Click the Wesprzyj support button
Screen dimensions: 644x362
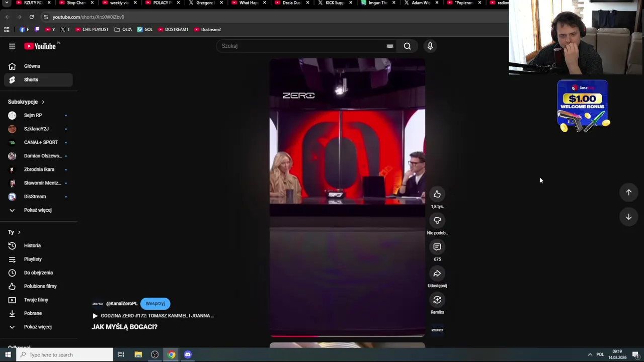155,303
